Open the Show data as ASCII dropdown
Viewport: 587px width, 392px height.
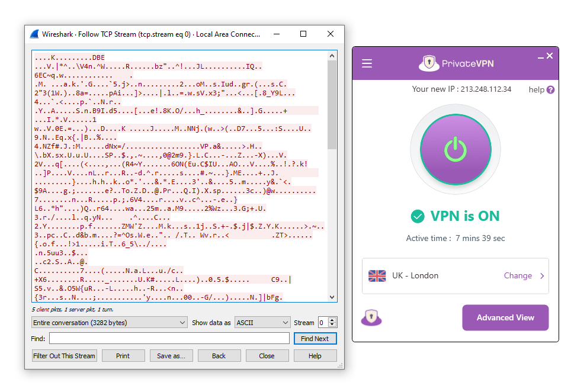click(262, 322)
